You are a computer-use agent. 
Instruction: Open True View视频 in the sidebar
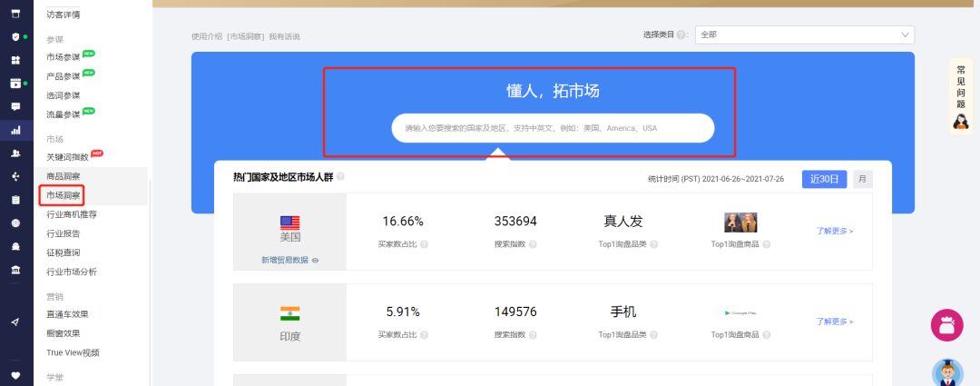pyautogui.click(x=73, y=352)
